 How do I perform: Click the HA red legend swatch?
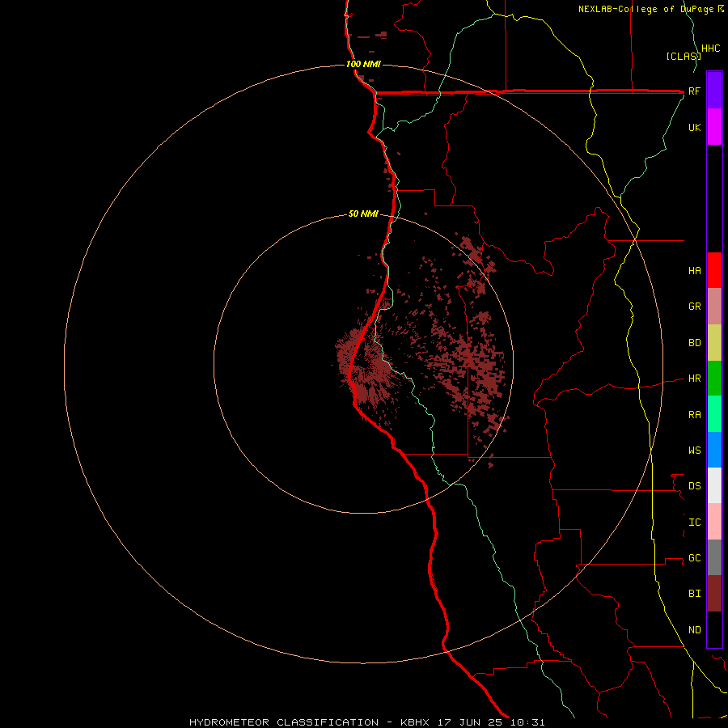(x=714, y=270)
